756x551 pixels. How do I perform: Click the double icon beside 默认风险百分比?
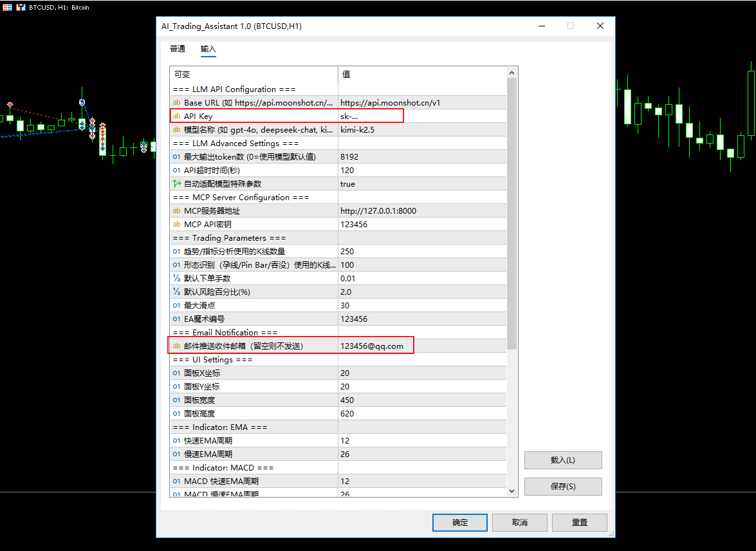pyautogui.click(x=176, y=292)
